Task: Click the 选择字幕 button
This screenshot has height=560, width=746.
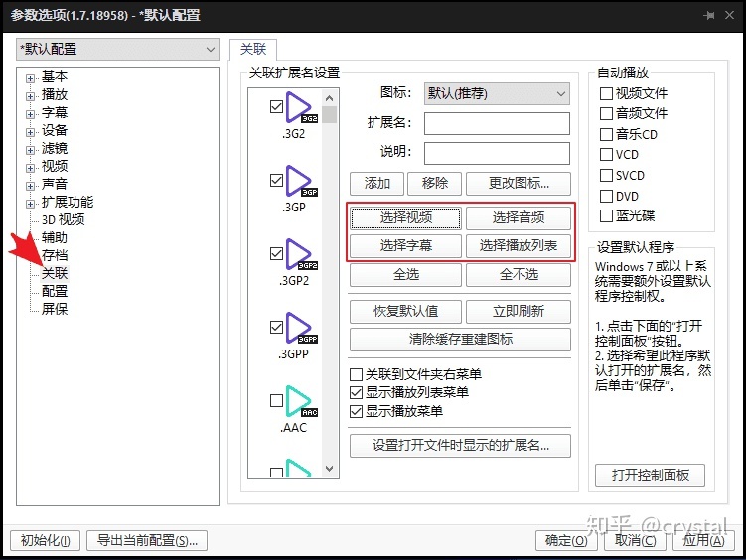Action: point(405,246)
